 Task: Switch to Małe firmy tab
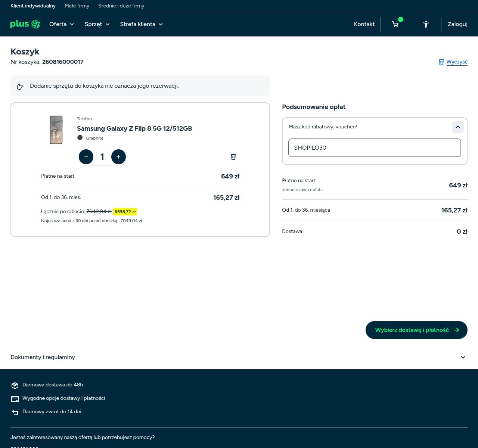tap(77, 6)
